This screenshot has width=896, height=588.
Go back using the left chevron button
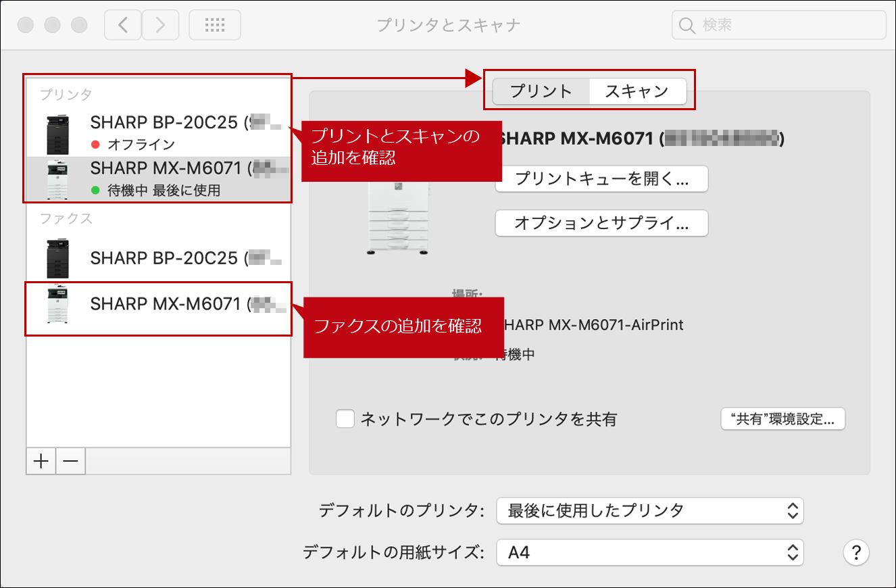(123, 26)
